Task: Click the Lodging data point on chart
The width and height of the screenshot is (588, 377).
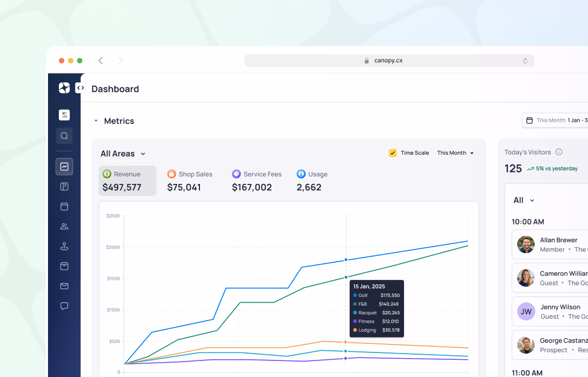Action: pyautogui.click(x=346, y=342)
